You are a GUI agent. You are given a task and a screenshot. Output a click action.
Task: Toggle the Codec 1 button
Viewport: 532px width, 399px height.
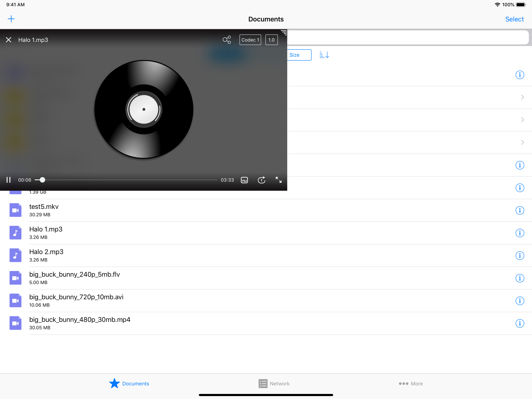pyautogui.click(x=250, y=40)
